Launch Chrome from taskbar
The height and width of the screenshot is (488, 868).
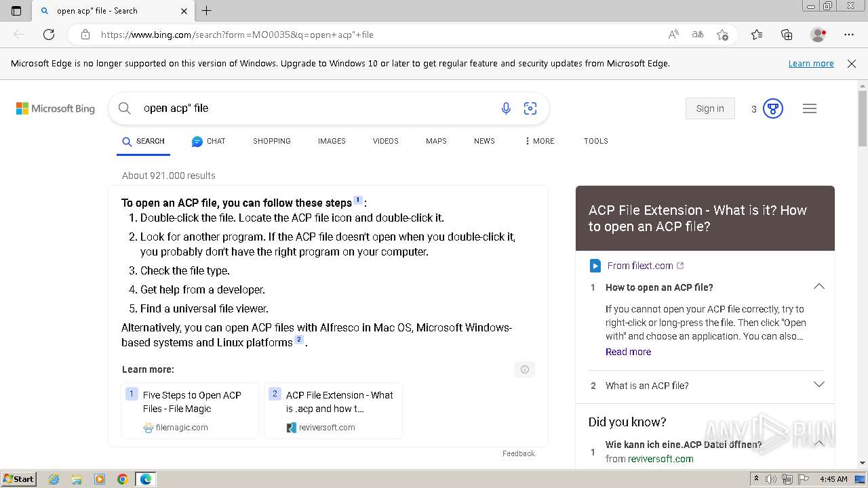tap(122, 479)
